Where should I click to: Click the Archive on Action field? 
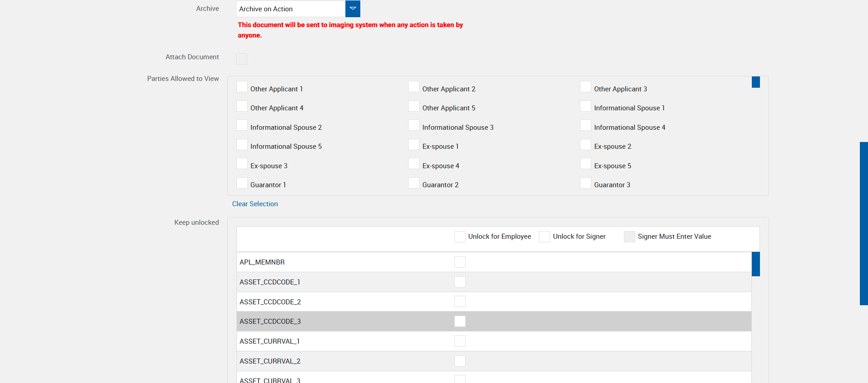point(291,9)
